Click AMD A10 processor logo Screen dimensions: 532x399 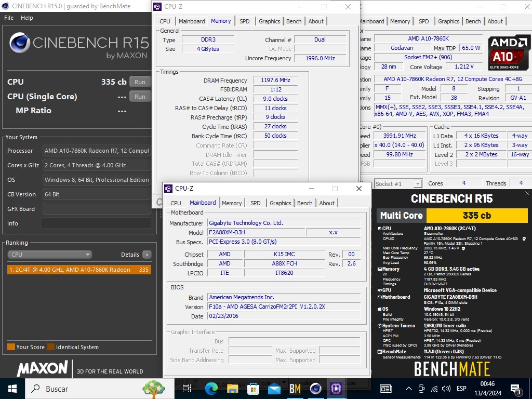click(508, 52)
